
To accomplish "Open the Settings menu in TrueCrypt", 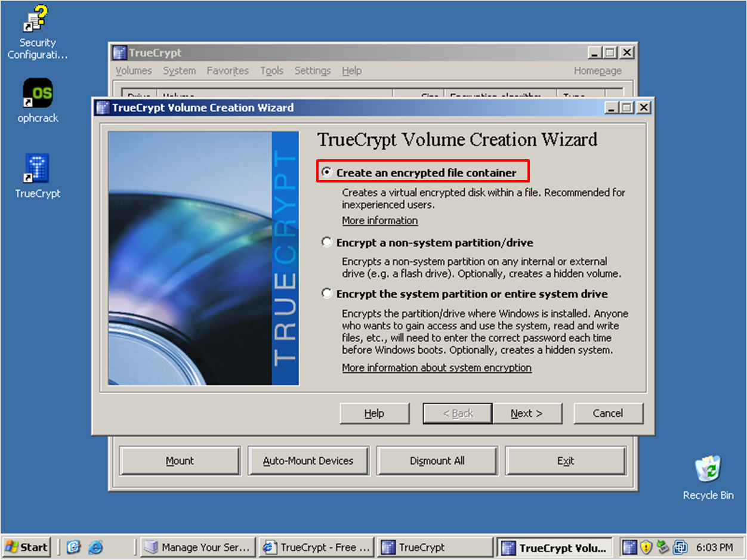I will pyautogui.click(x=313, y=70).
